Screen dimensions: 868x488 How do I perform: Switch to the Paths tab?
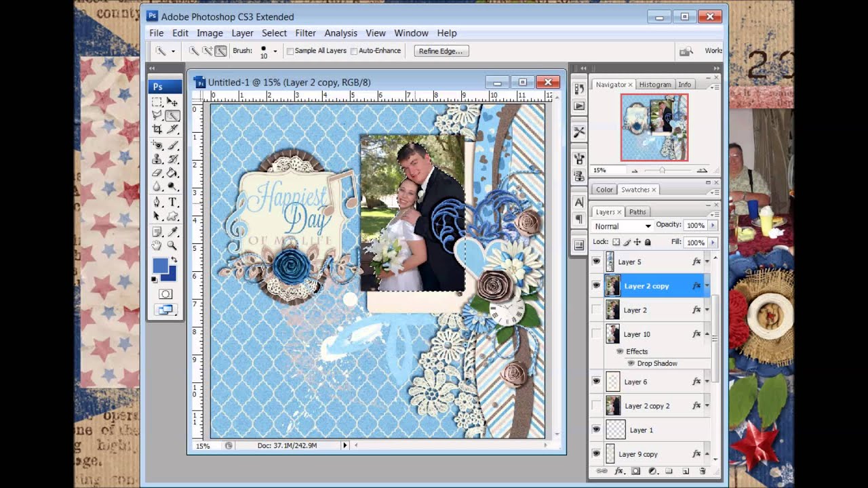[x=637, y=212]
